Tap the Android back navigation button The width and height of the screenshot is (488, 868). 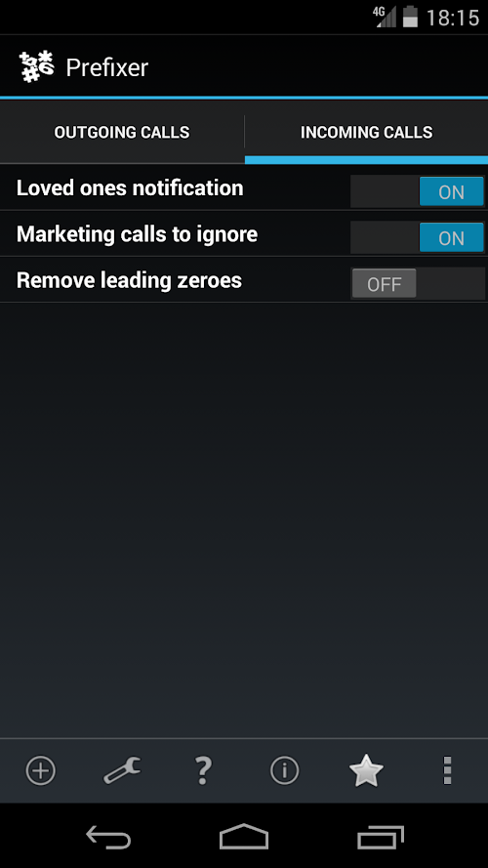click(x=108, y=837)
